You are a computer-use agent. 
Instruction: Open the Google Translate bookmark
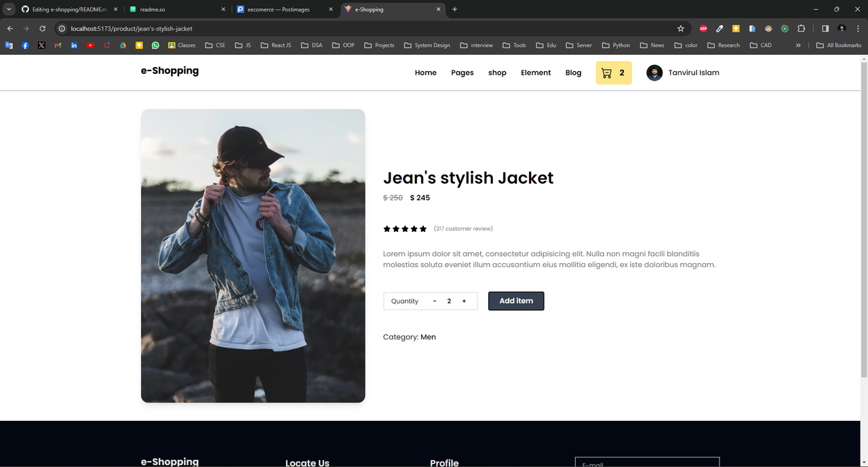(9, 45)
